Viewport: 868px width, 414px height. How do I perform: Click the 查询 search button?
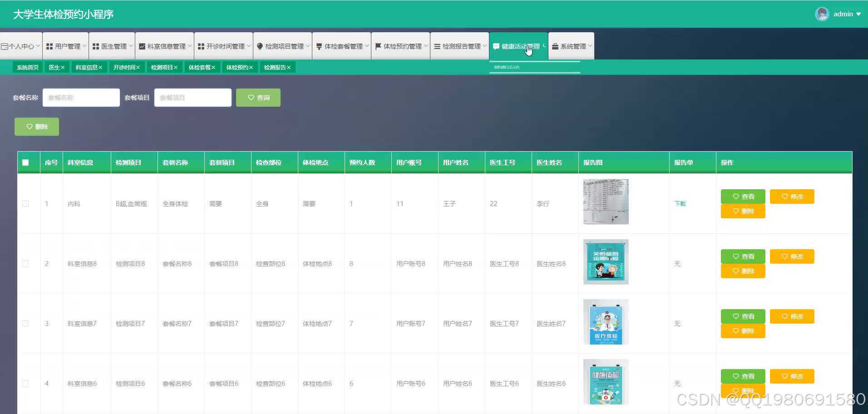coord(258,98)
